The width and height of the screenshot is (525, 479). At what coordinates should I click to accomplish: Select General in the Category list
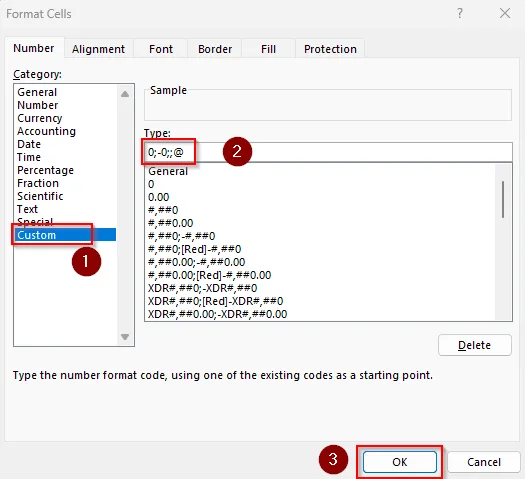pos(66,92)
